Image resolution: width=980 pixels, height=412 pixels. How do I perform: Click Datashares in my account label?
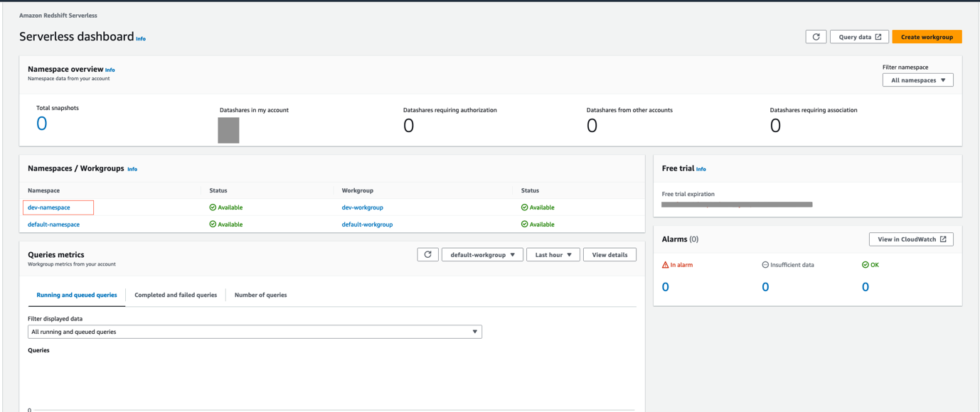(254, 110)
